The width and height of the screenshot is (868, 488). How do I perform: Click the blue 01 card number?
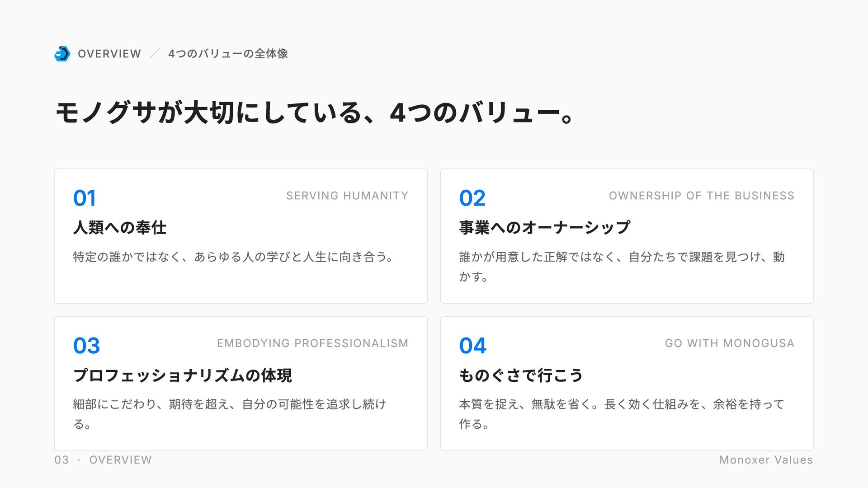[85, 198]
